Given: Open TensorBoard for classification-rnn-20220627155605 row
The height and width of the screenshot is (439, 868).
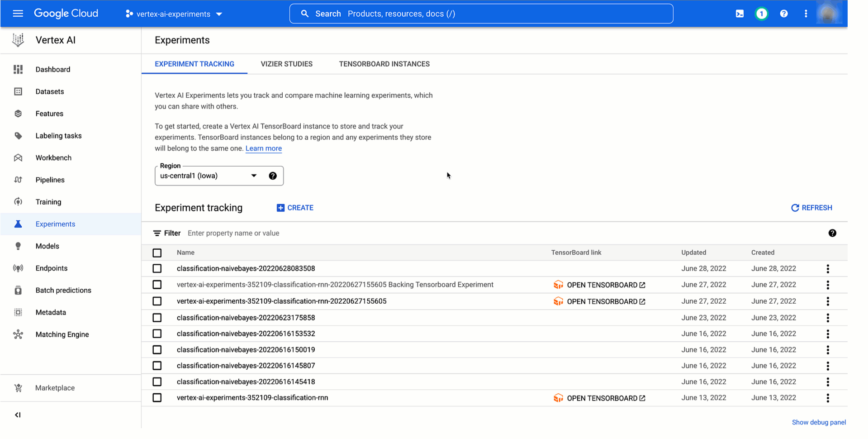Looking at the screenshot, I should [x=599, y=301].
